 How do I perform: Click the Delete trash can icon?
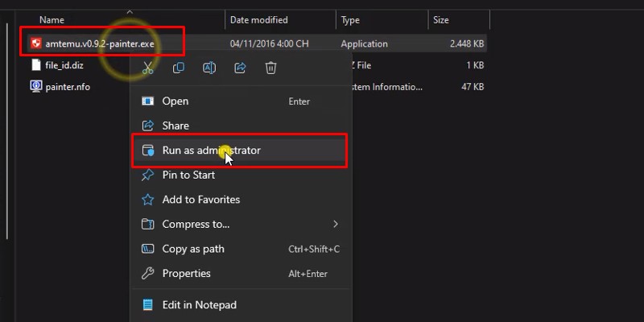[x=270, y=69]
